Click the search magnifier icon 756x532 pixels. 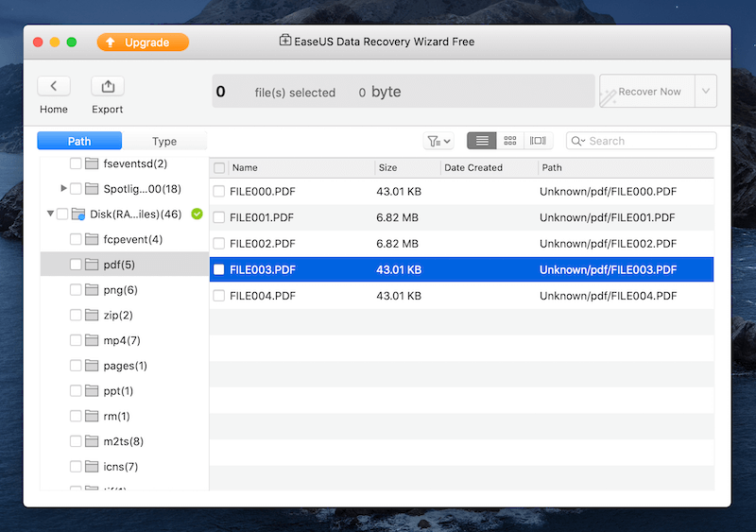pos(577,141)
